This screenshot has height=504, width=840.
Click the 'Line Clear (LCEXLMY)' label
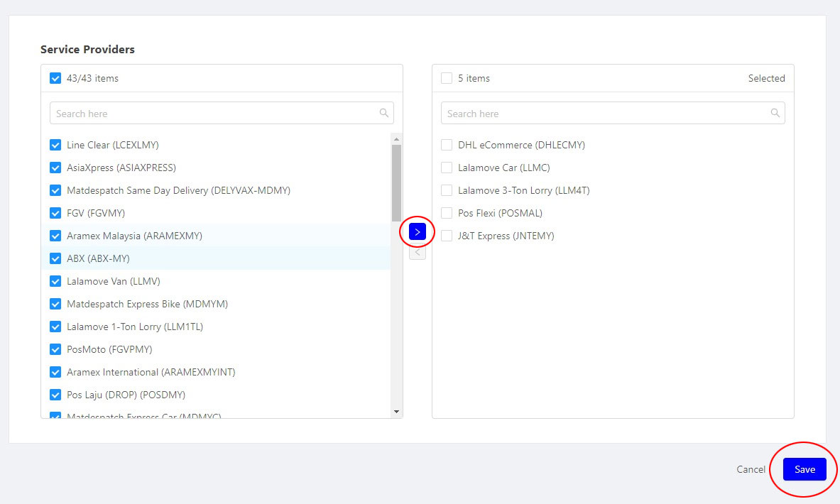click(x=112, y=145)
